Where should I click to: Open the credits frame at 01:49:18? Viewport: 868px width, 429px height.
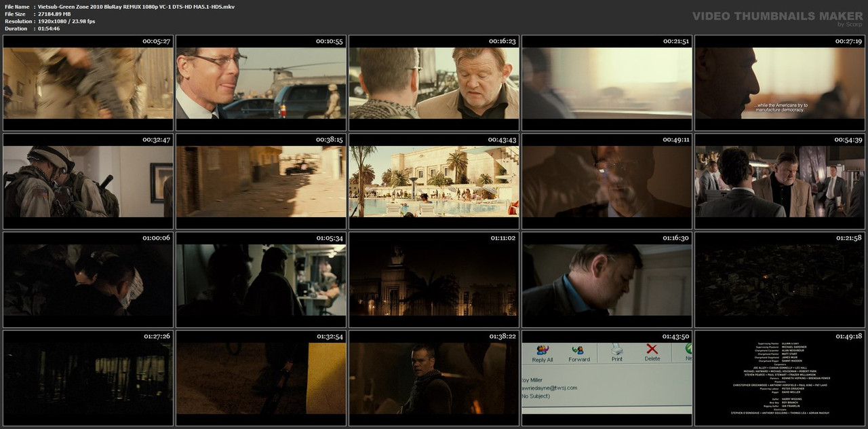(x=780, y=378)
